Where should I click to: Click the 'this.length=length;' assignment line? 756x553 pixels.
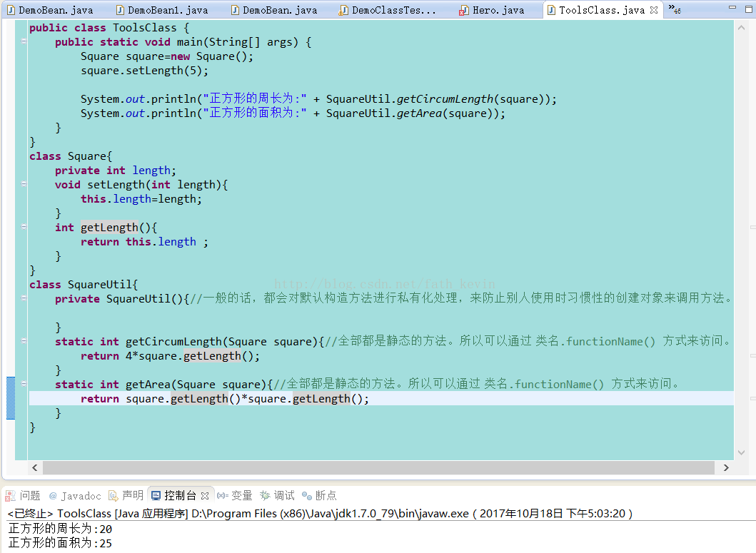point(141,198)
